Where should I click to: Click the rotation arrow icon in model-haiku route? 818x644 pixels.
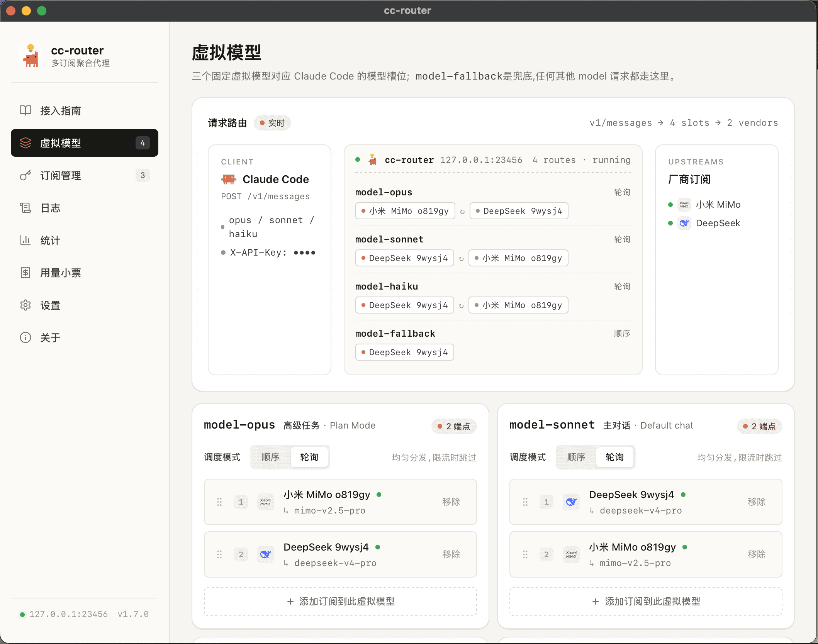click(x=461, y=305)
